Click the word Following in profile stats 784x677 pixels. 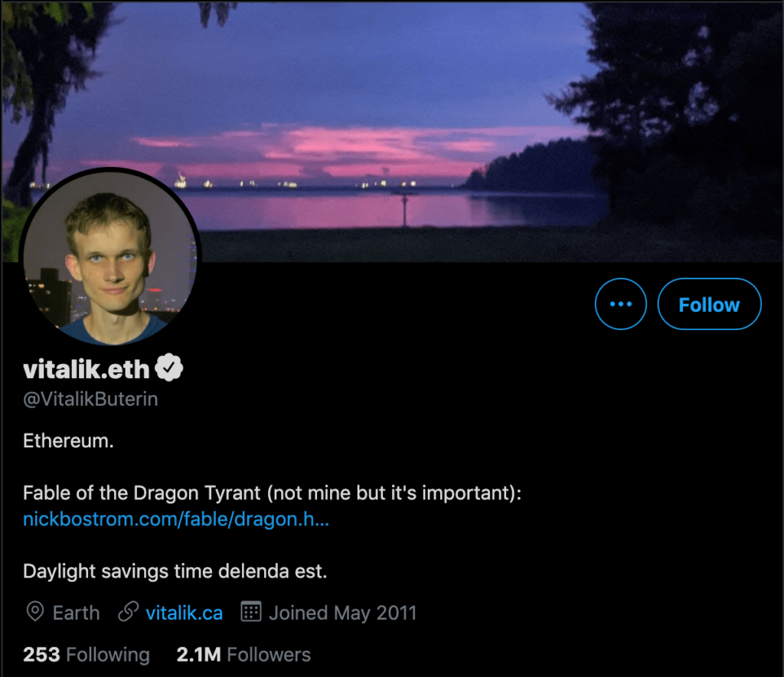108,655
